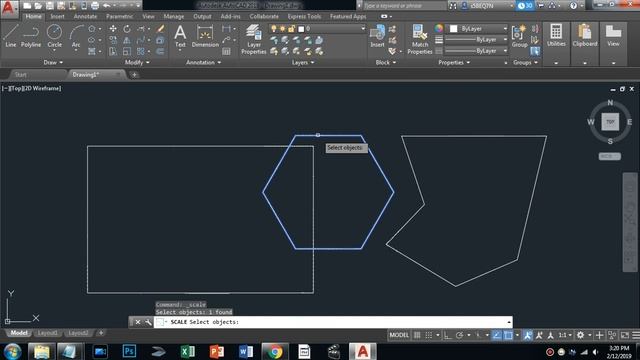Click the viewport label Top 2D Wireframe
The width and height of the screenshot is (640, 360).
31,88
